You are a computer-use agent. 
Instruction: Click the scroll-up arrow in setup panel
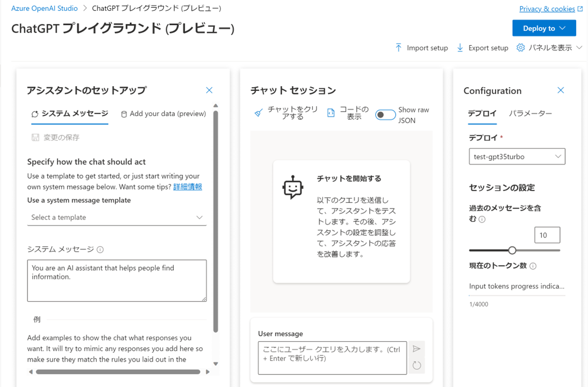pyautogui.click(x=216, y=105)
